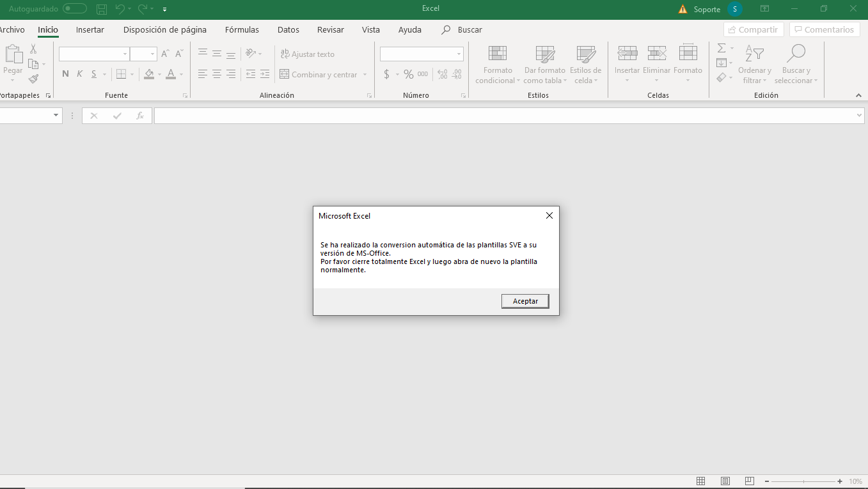Screen dimensions: 868x489
Task: Open Buscar y seleccionar menu
Action: (x=796, y=65)
